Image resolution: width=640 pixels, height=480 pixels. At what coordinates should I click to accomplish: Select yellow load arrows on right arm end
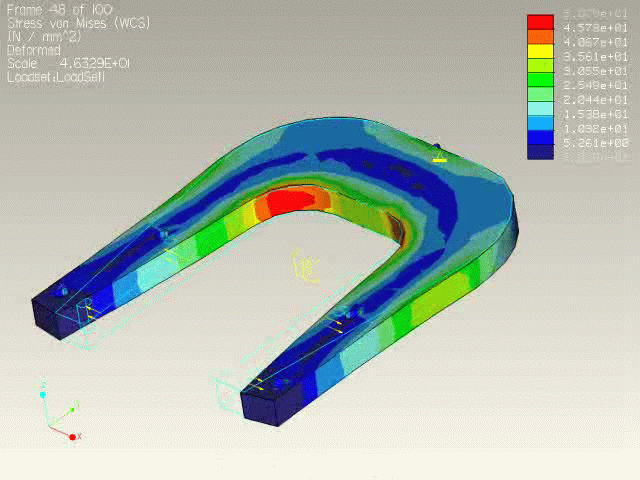[x=262, y=384]
